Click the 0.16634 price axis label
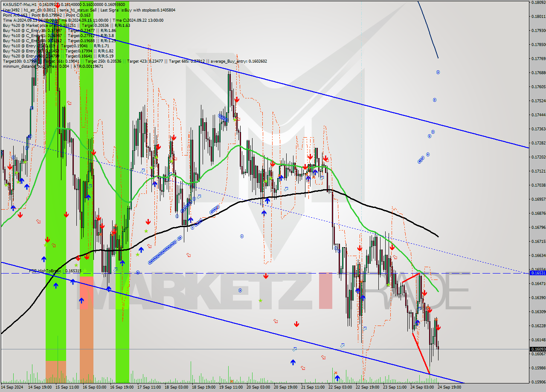 click(538, 255)
